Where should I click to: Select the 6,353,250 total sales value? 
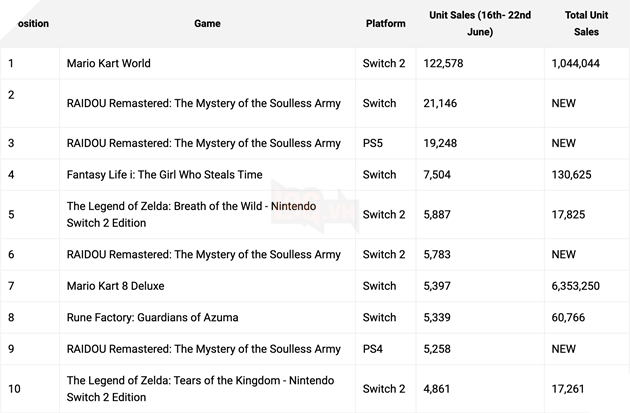(x=575, y=286)
